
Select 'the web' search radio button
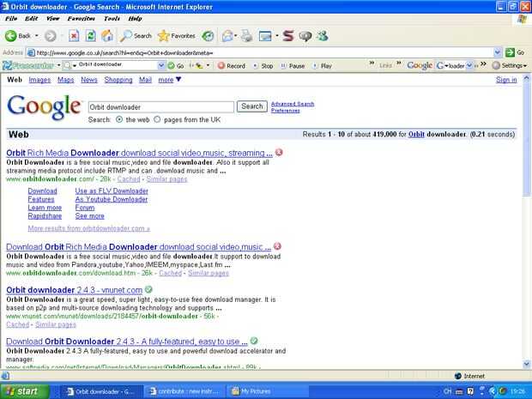pos(119,119)
